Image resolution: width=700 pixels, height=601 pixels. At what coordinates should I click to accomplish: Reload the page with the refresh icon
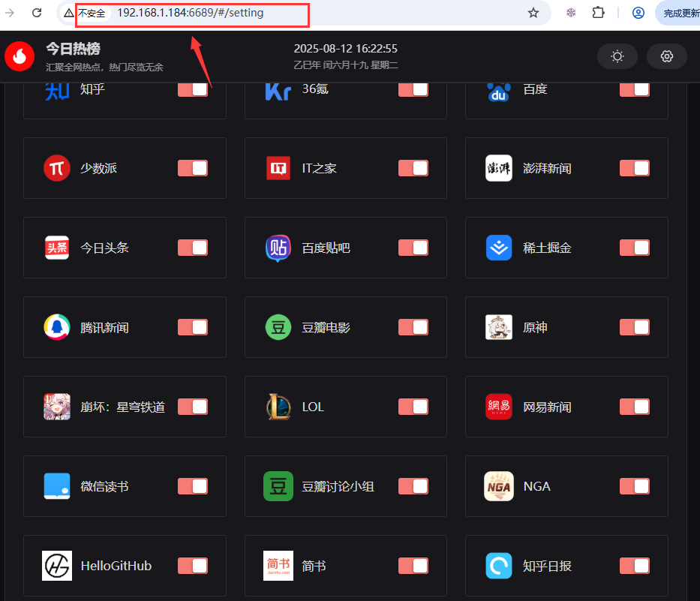click(x=37, y=13)
